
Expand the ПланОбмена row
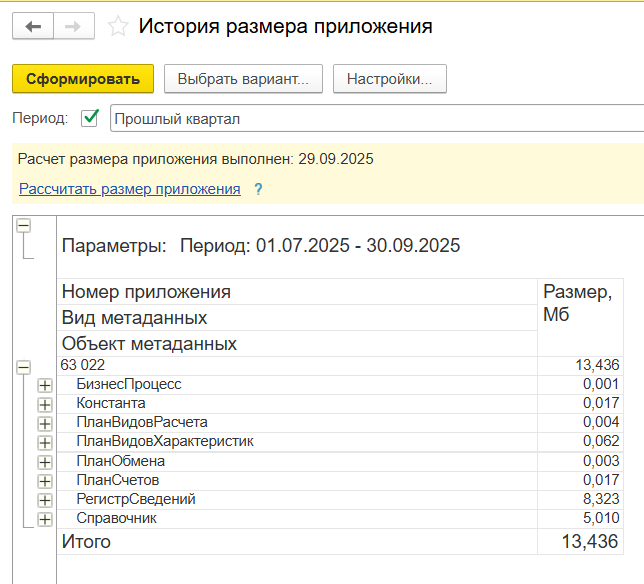(x=44, y=462)
